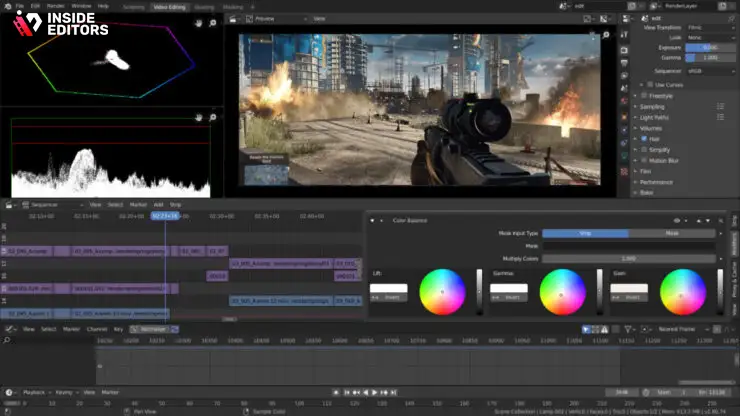
Task: Jump to the timeline end
Action: (393, 392)
